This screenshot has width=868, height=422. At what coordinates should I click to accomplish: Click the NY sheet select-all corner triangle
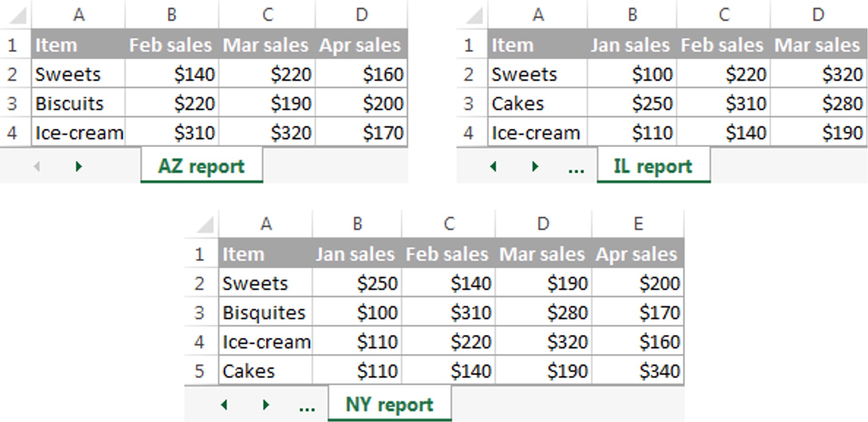pyautogui.click(x=205, y=224)
